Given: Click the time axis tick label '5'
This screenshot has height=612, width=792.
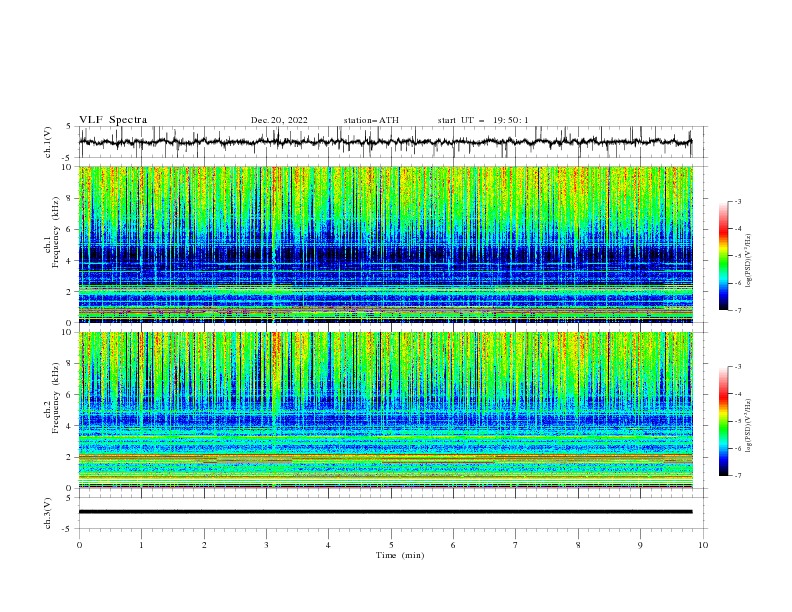Looking at the screenshot, I should coord(391,545).
